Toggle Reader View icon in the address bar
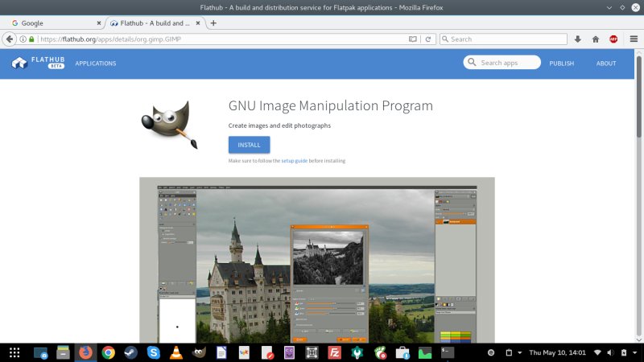This screenshot has height=362, width=644. [x=413, y=39]
